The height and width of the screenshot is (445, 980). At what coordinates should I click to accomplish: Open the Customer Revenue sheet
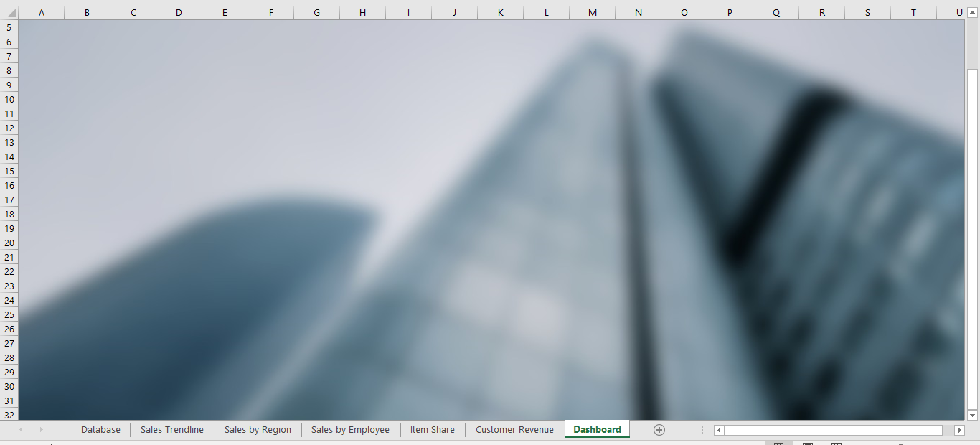pos(514,429)
